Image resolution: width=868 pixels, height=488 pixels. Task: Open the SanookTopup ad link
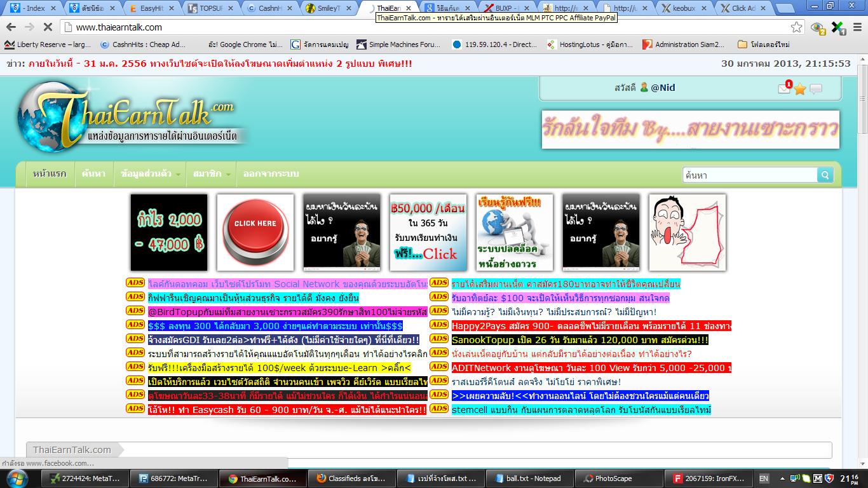[580, 340]
